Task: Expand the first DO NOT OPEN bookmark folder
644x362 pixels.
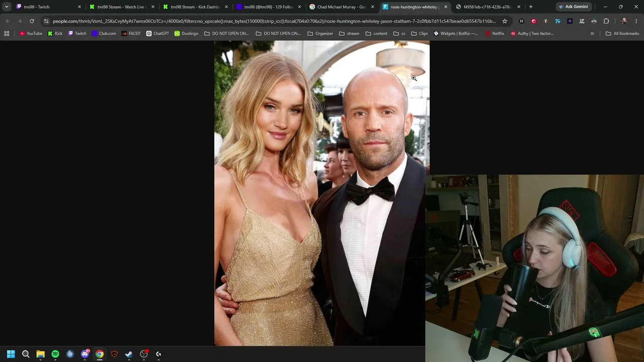Action: [226, 34]
